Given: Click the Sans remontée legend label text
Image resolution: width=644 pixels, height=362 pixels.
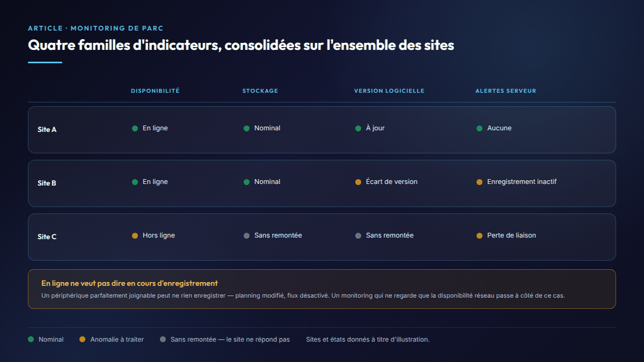Looking at the screenshot, I should pyautogui.click(x=230, y=339).
